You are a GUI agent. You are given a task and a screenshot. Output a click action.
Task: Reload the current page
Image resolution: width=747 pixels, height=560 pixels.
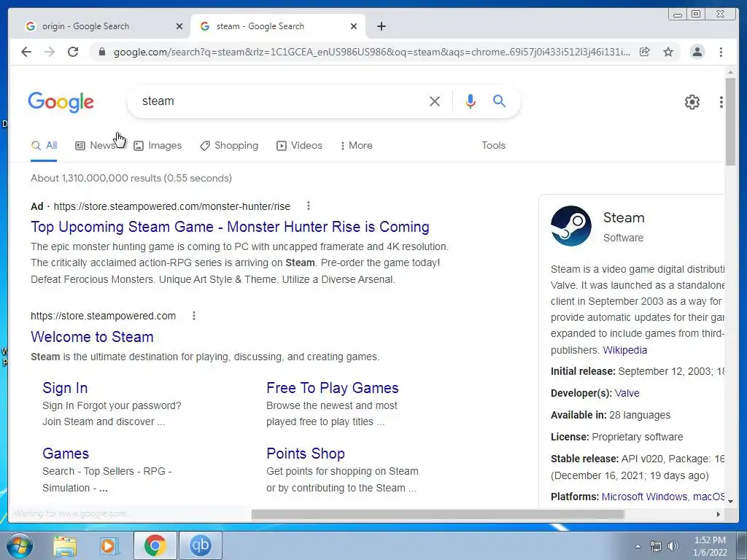pos(73,52)
